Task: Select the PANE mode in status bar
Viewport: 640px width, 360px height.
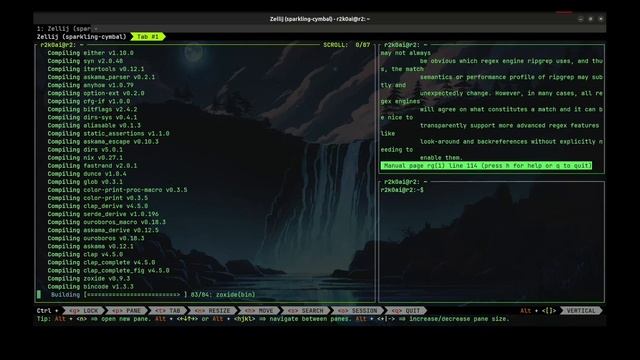Action: [126, 311]
